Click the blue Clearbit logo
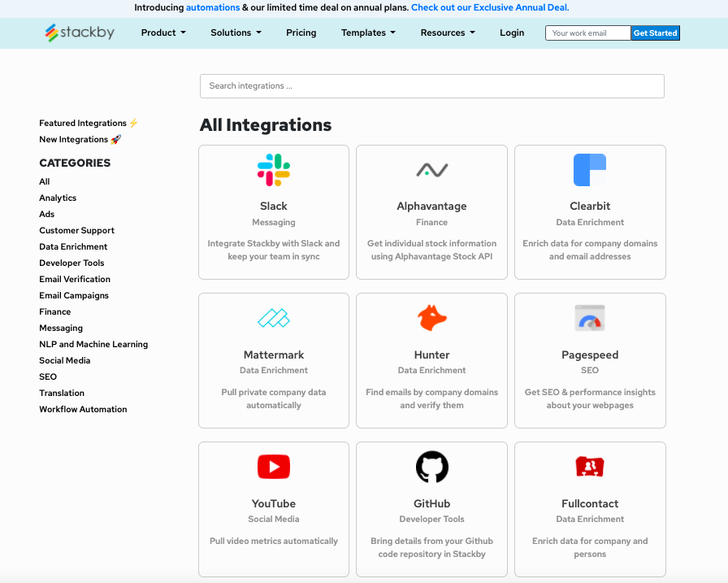Viewport: 728px width, 583px height. (x=590, y=170)
